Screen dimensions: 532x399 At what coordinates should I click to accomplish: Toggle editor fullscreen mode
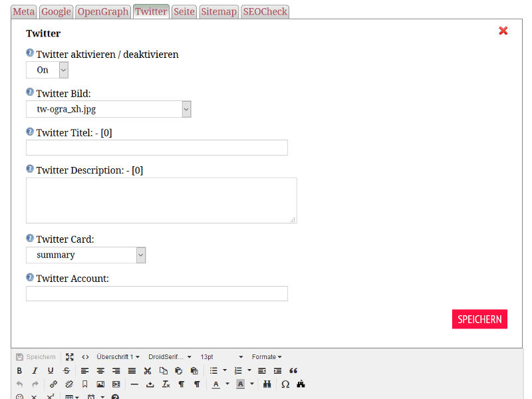tap(70, 357)
